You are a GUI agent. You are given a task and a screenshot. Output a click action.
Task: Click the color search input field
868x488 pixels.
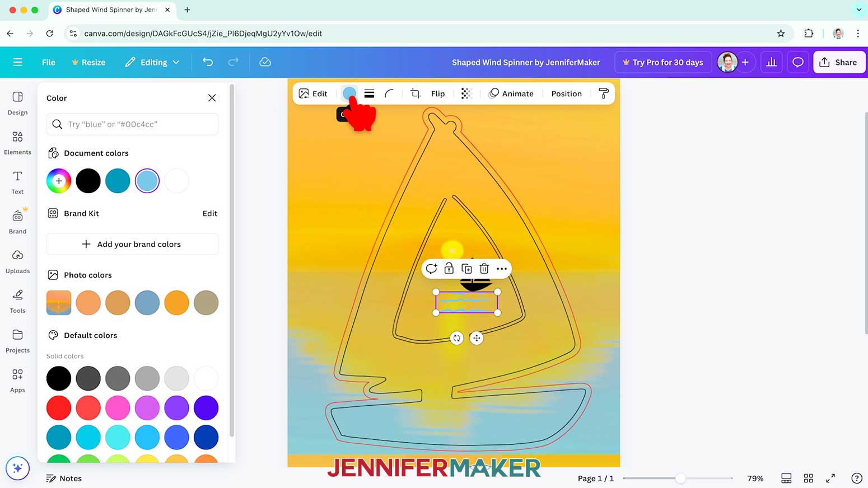[132, 124]
